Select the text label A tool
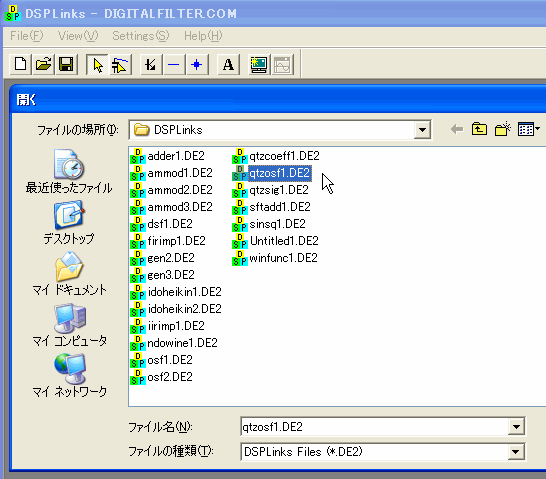This screenshot has height=479, width=546. 228,64
